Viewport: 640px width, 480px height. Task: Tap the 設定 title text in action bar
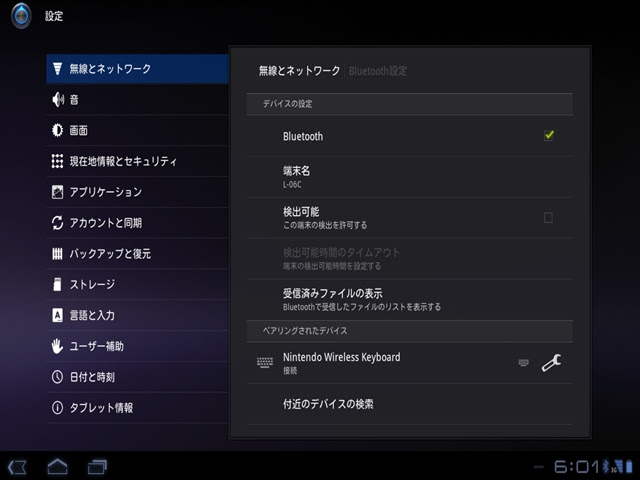coord(54,16)
